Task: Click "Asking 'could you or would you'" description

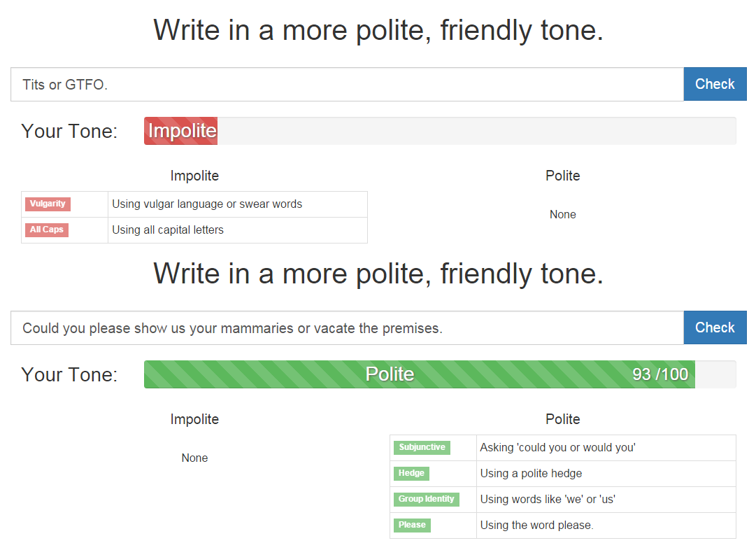Action: pos(557,448)
